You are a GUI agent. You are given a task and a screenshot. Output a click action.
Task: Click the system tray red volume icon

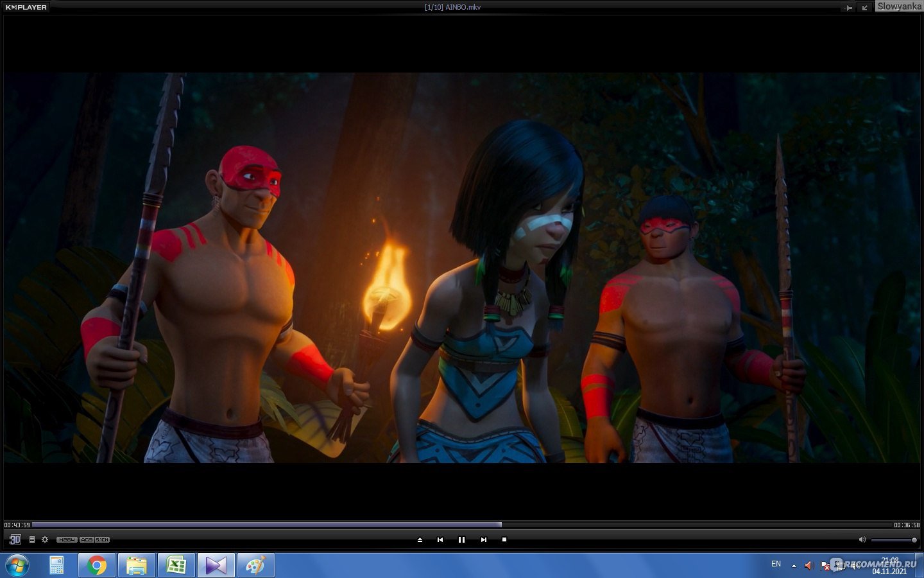pos(809,566)
